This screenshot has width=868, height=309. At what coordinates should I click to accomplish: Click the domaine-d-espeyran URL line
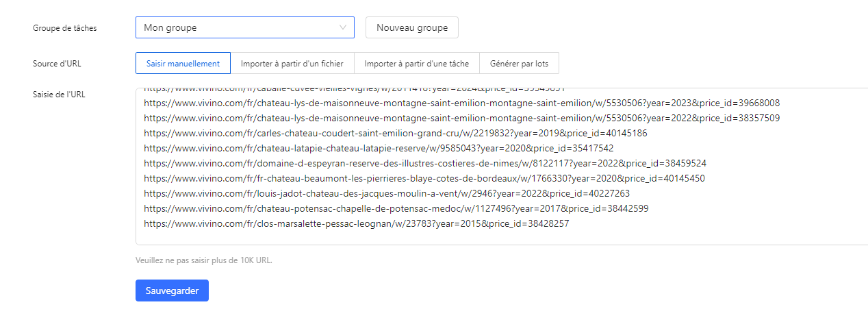424,163
